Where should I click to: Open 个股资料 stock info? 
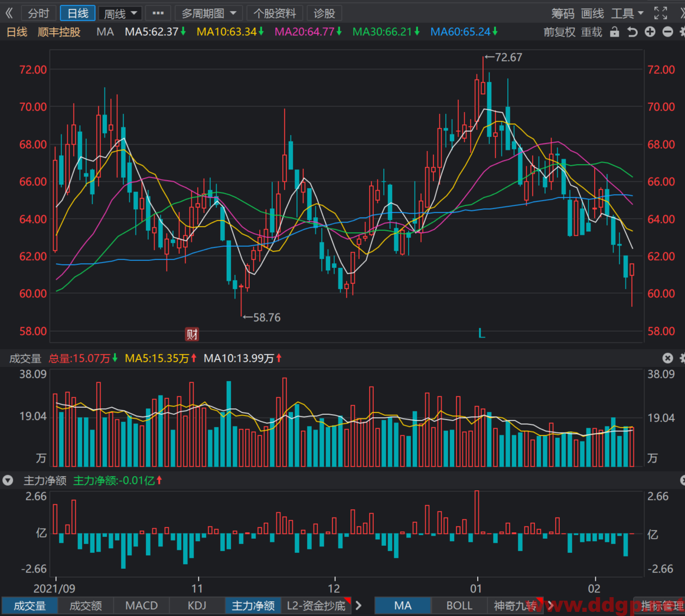coord(275,14)
